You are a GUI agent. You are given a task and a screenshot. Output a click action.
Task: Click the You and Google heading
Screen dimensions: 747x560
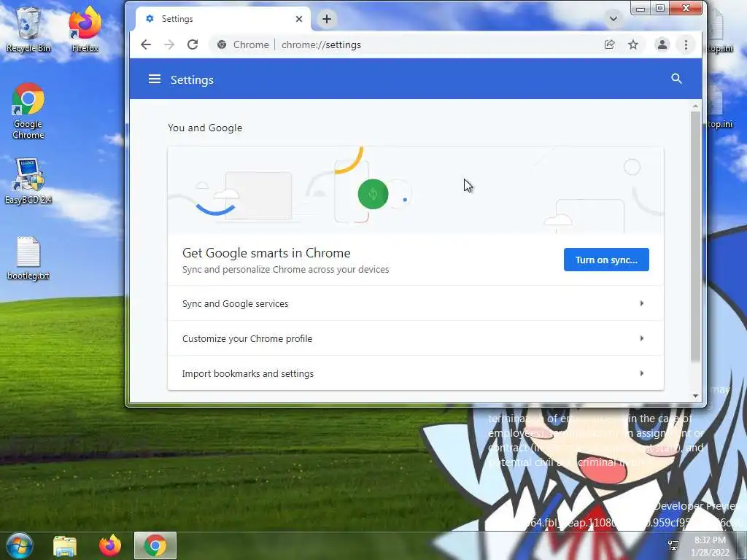(x=205, y=128)
